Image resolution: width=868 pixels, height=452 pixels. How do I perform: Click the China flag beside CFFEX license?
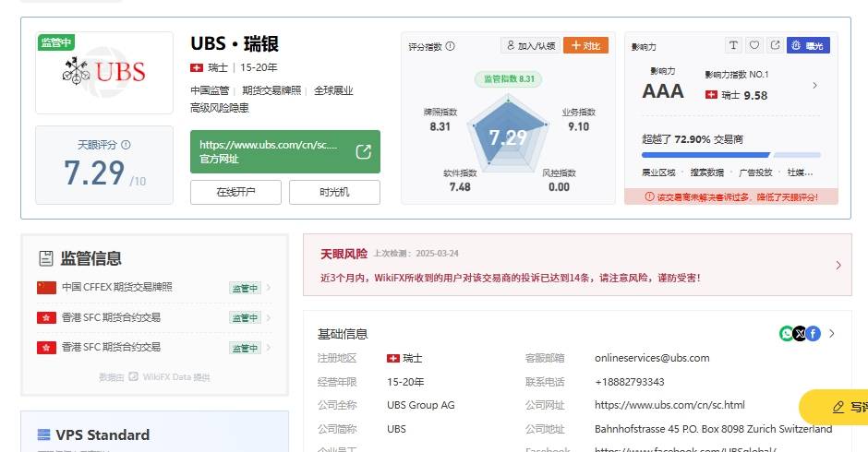(x=46, y=287)
